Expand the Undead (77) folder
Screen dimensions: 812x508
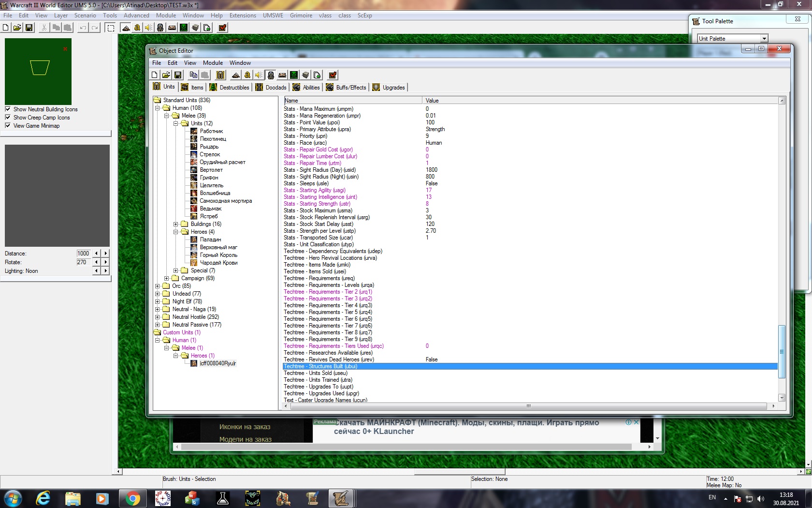(x=157, y=294)
